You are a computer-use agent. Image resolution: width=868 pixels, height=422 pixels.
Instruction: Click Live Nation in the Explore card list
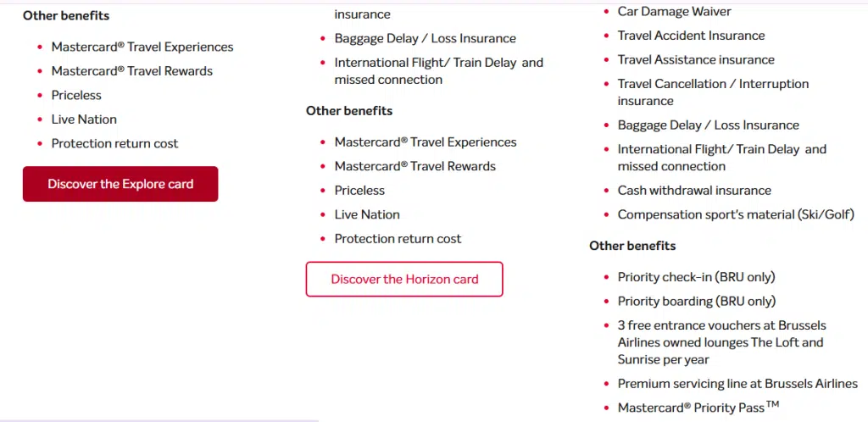click(84, 119)
